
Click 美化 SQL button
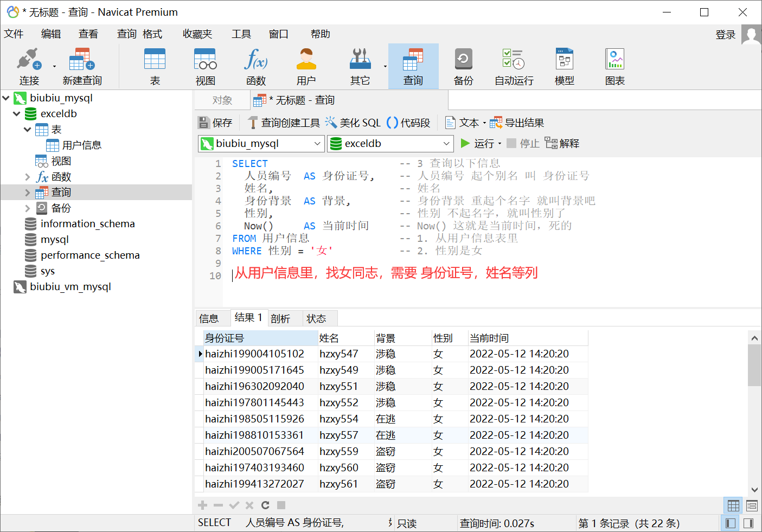[x=353, y=123]
